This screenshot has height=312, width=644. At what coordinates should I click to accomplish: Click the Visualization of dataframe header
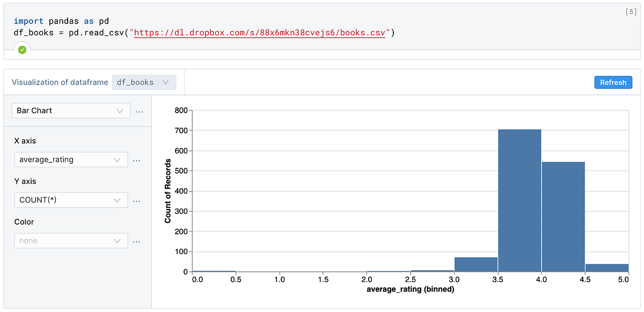pyautogui.click(x=59, y=82)
